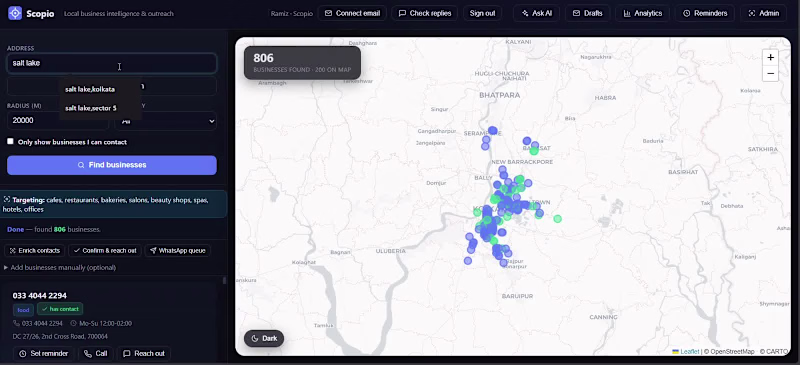
Task: Click the Address input with salt lake
Action: (x=112, y=63)
